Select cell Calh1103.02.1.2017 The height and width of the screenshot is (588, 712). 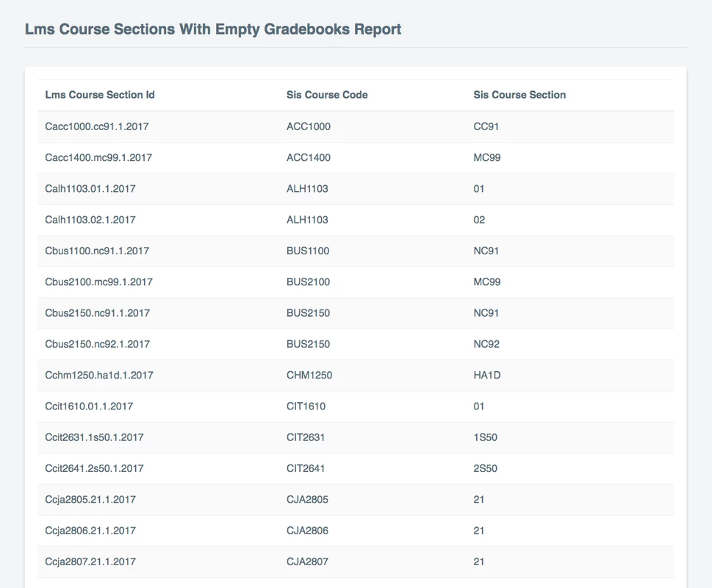tap(90, 220)
